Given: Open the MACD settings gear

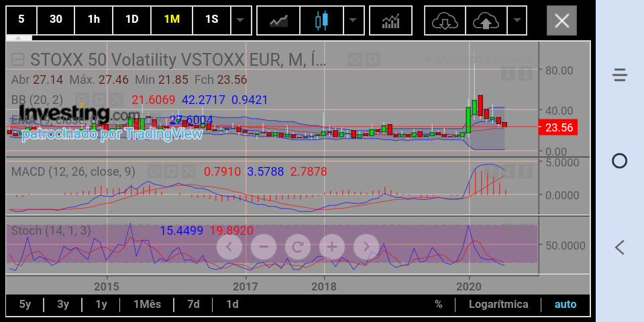Looking at the screenshot, I should point(172,171).
